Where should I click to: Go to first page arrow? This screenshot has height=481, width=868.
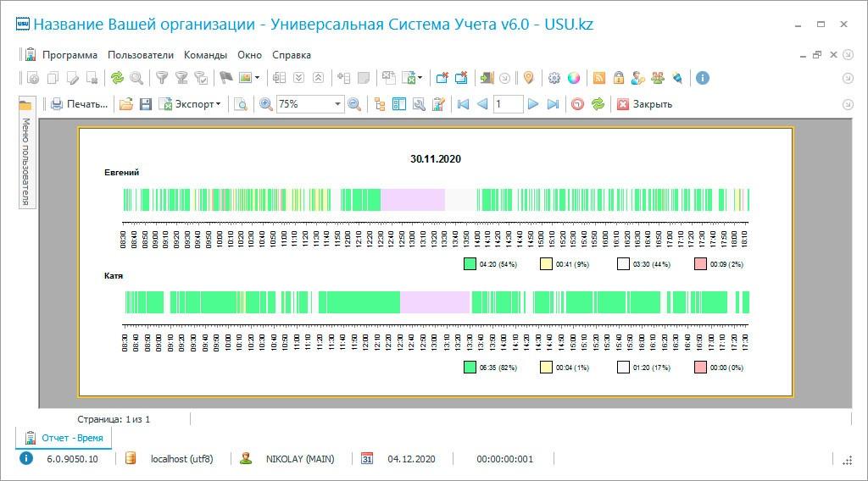pyautogui.click(x=464, y=104)
